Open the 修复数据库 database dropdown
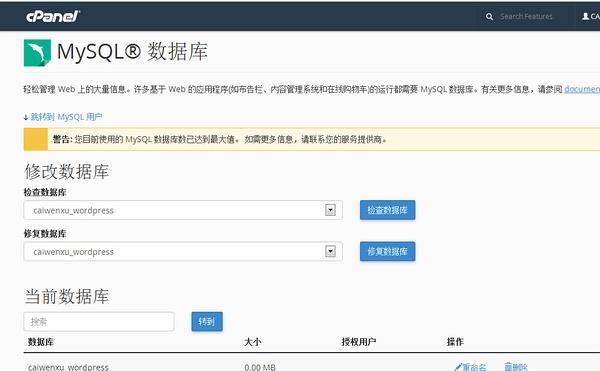 pyautogui.click(x=183, y=251)
